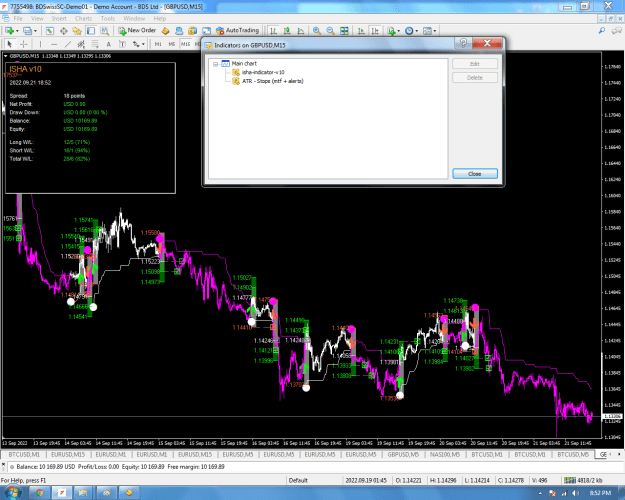The width and height of the screenshot is (625, 500).
Task: Open the Data Window icon
Action: (x=63, y=31)
